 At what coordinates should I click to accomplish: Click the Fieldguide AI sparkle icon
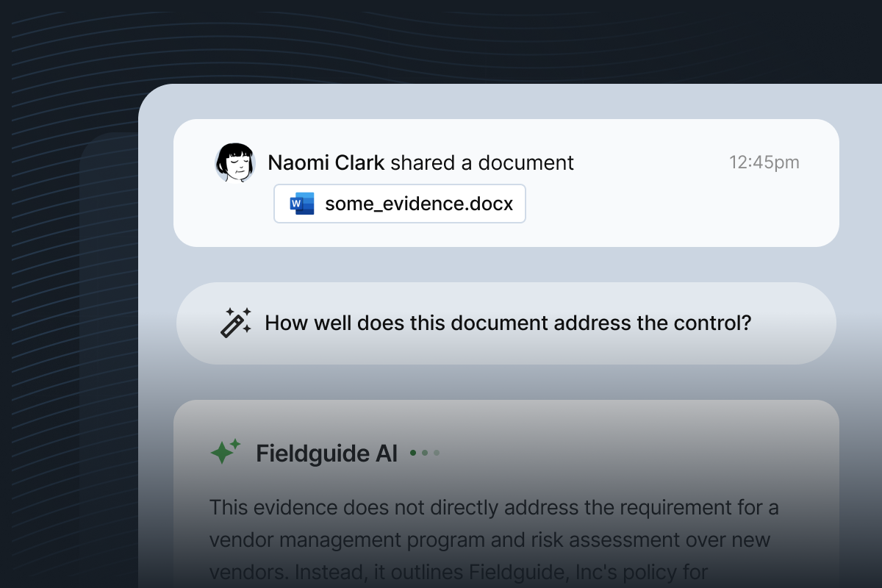[225, 452]
